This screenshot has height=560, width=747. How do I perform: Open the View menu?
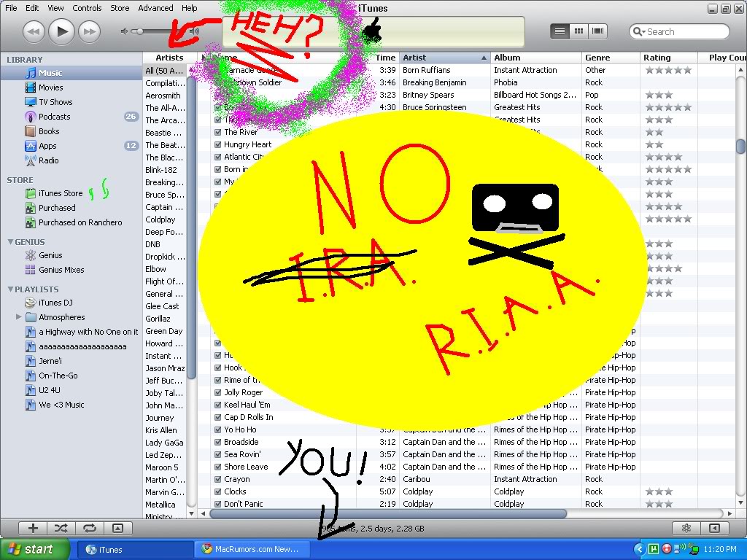coord(55,8)
